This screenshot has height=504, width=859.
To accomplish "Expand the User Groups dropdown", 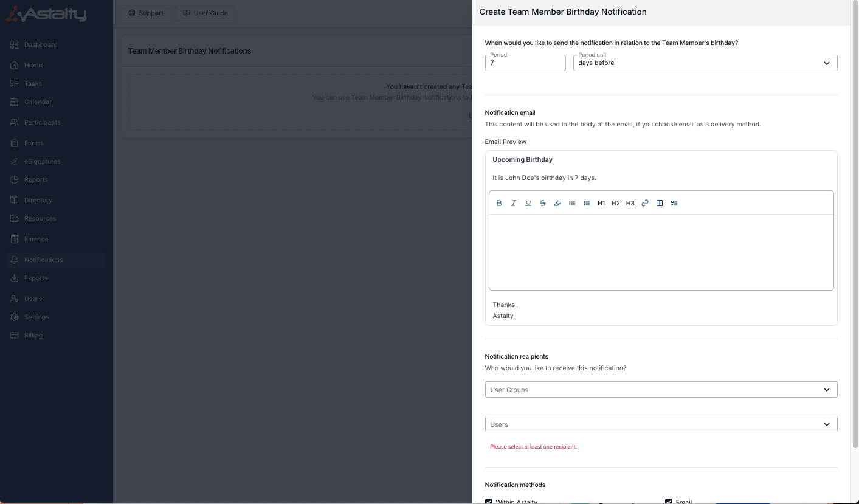I will [x=661, y=390].
